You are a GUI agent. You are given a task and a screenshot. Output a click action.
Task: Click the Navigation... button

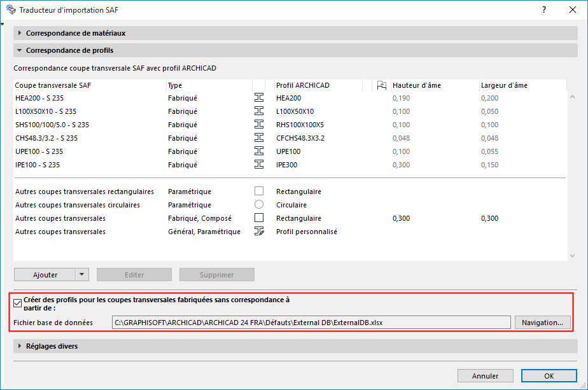542,323
